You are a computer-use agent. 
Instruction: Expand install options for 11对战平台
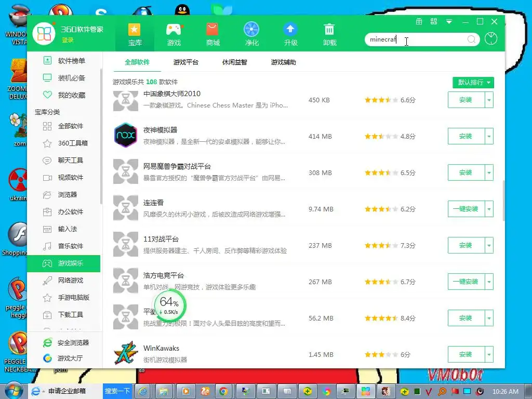(489, 245)
